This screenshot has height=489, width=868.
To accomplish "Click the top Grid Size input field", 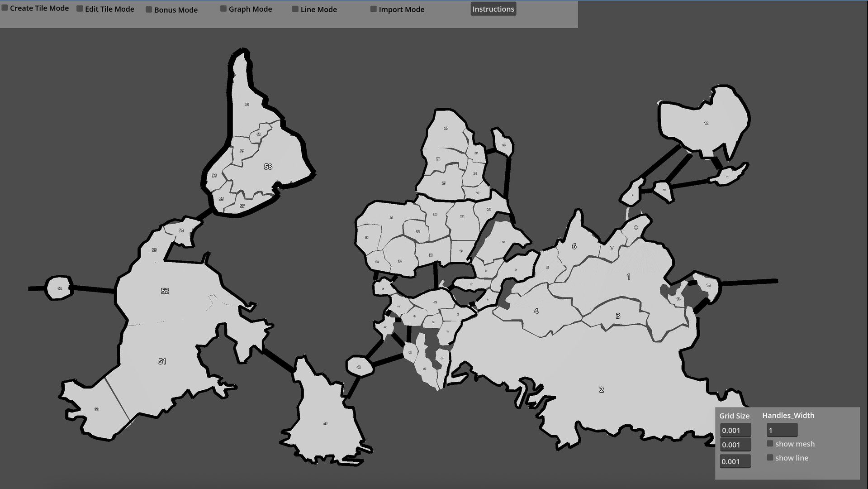I will [x=735, y=430].
